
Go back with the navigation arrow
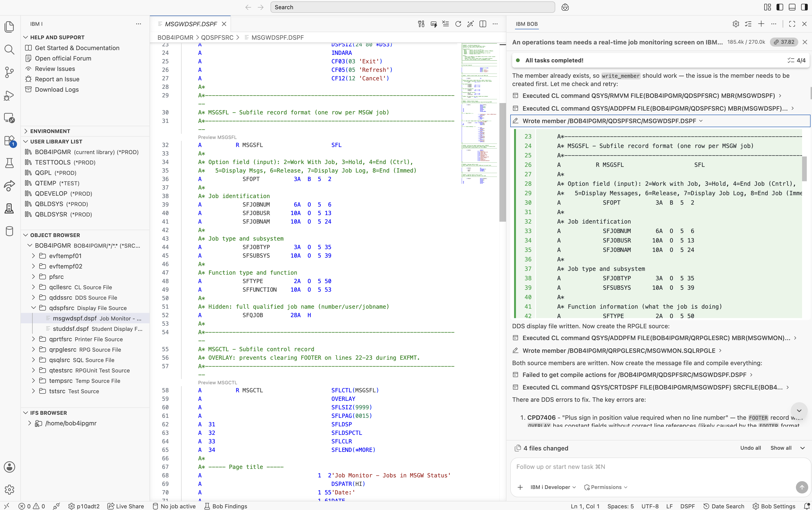248,7
